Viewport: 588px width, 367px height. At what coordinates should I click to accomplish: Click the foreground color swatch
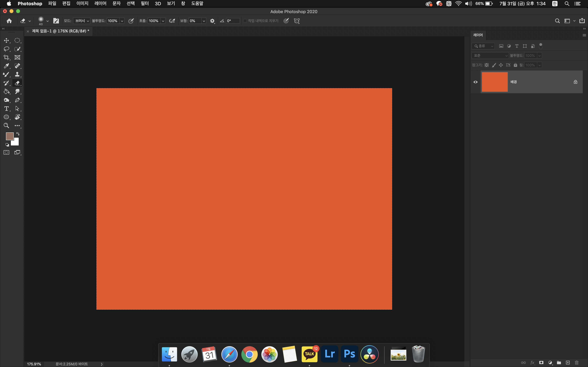(x=10, y=136)
